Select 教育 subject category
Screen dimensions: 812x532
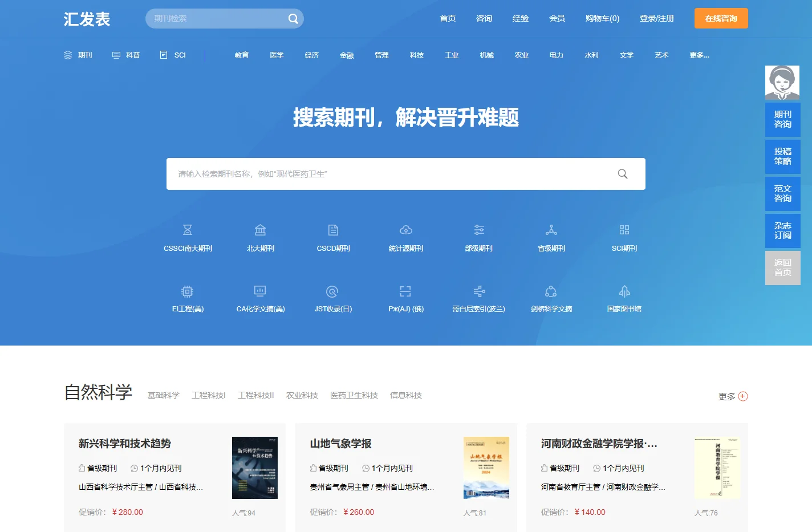coord(242,55)
